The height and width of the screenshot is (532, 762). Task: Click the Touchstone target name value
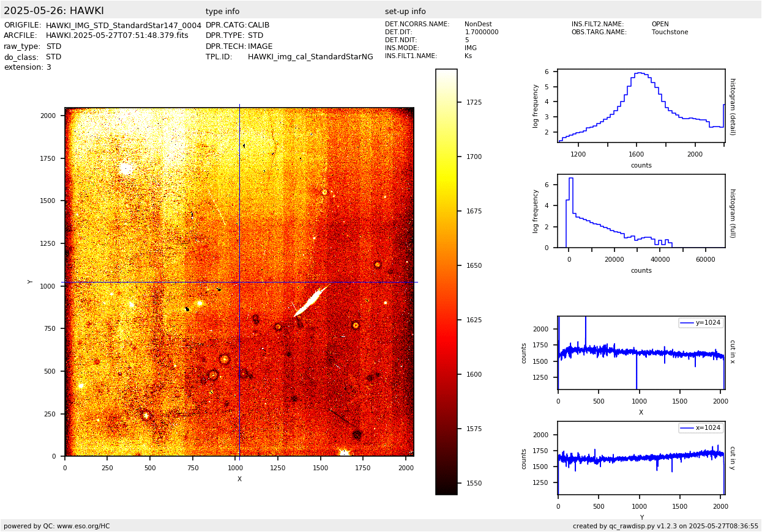pyautogui.click(x=670, y=32)
